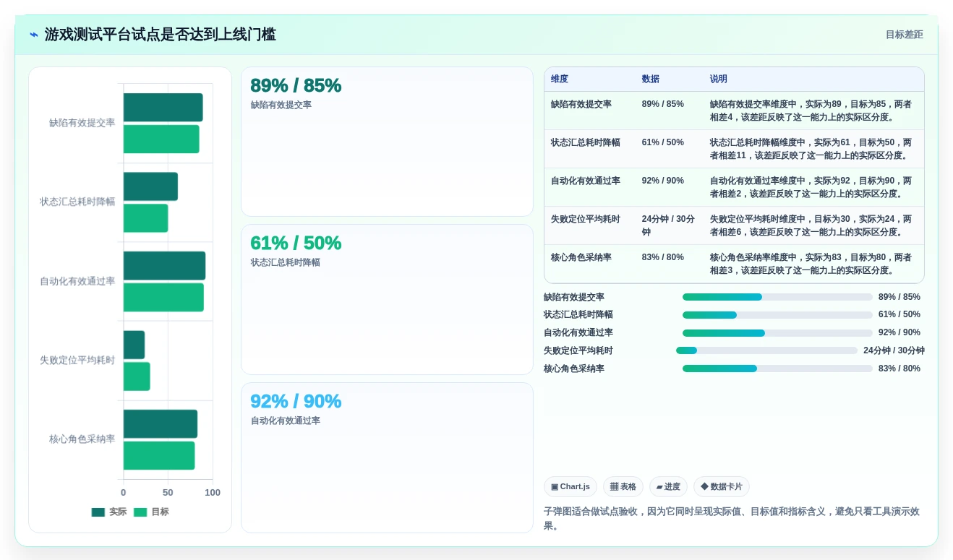
Task: Click the 目标 bar for 自动化有效通过率 in chart
Action: coord(163,297)
